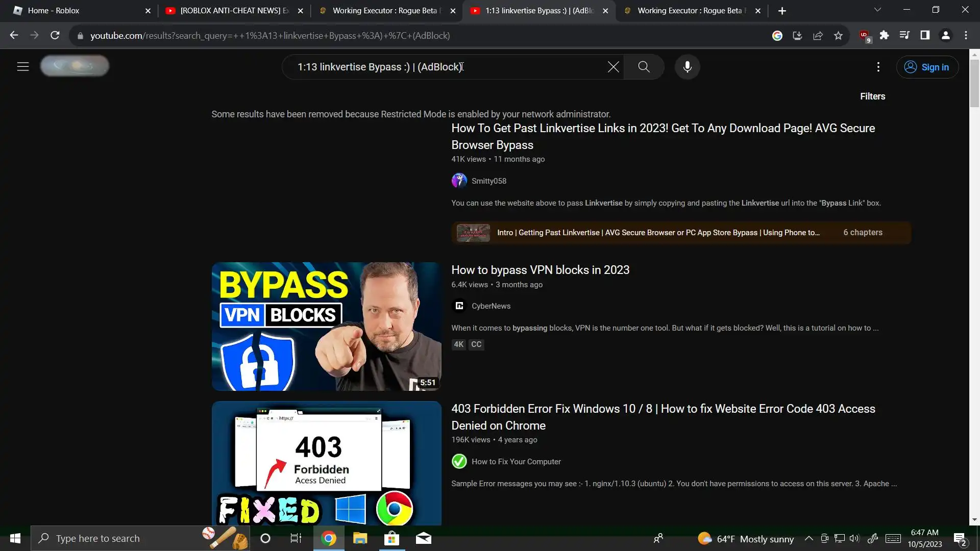Reload the page
This screenshot has height=551, width=980.
55,36
